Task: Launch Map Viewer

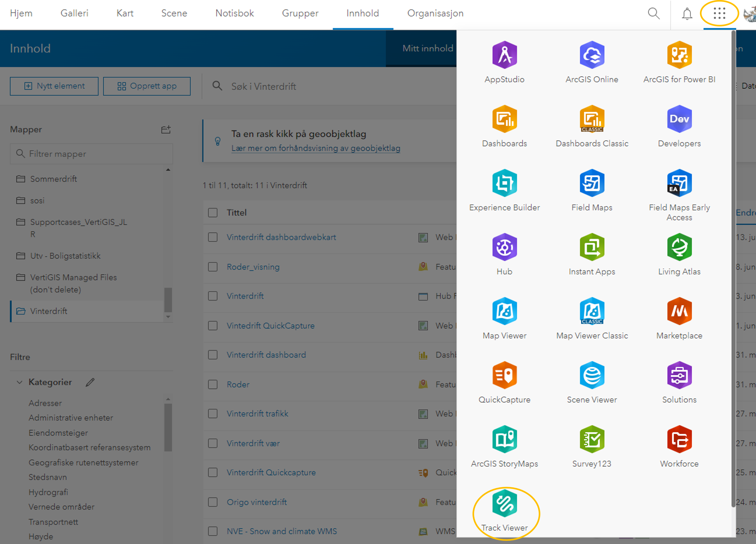Action: 504,319
